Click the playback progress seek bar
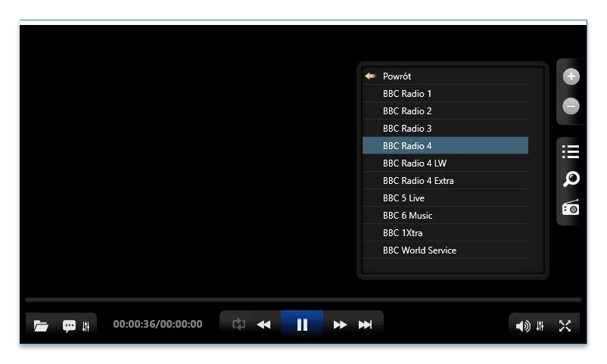This screenshot has height=364, width=607. click(303, 300)
